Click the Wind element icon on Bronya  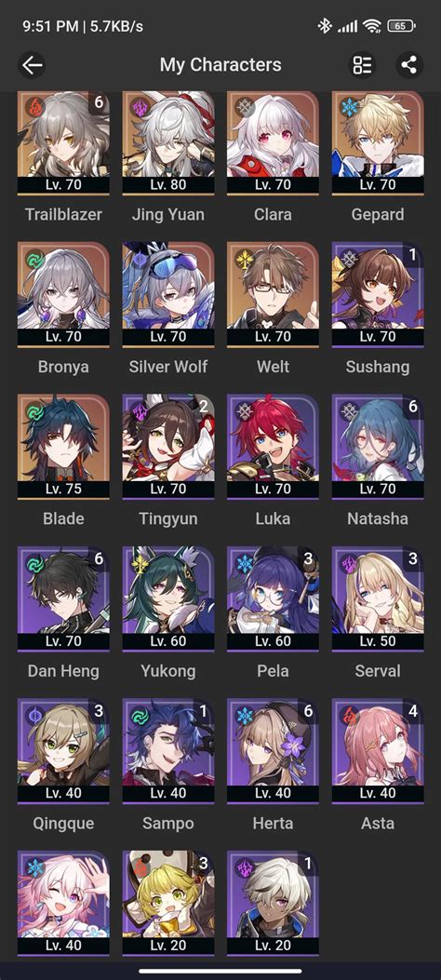click(x=34, y=259)
